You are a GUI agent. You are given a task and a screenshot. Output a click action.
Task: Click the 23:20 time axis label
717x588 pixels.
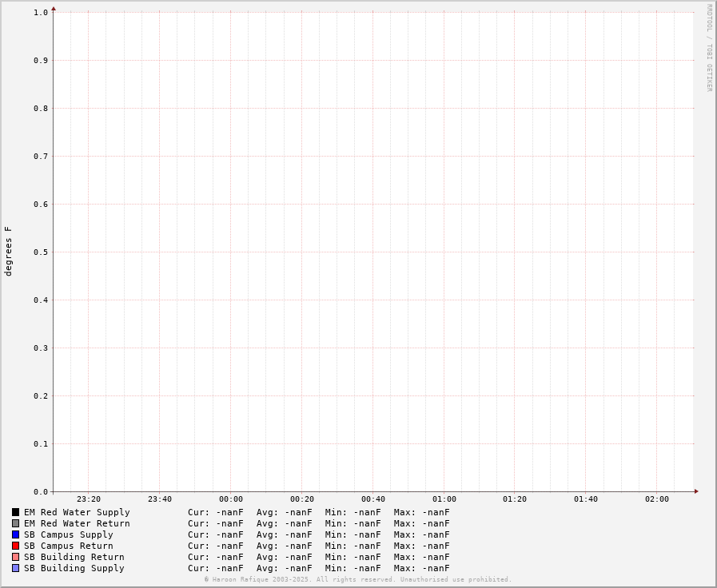tap(89, 499)
